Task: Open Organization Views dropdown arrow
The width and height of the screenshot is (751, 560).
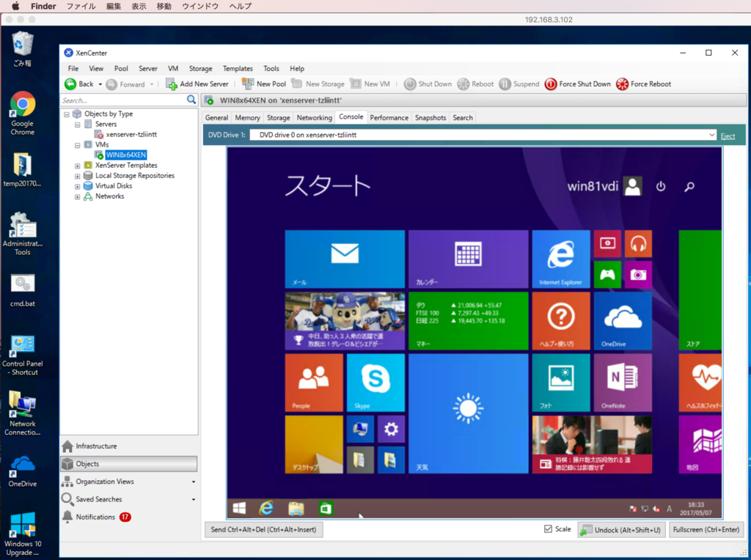Action: tap(194, 482)
